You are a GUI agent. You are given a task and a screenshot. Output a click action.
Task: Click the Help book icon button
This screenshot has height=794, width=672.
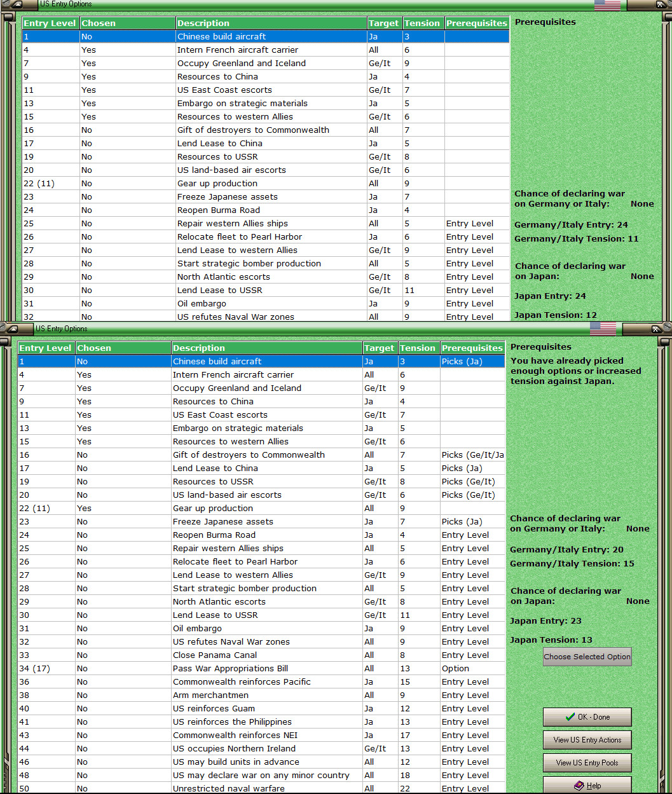click(587, 785)
